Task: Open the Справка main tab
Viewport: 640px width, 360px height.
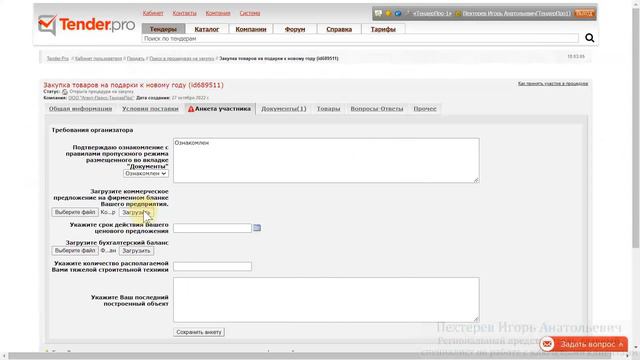Action: click(339, 29)
